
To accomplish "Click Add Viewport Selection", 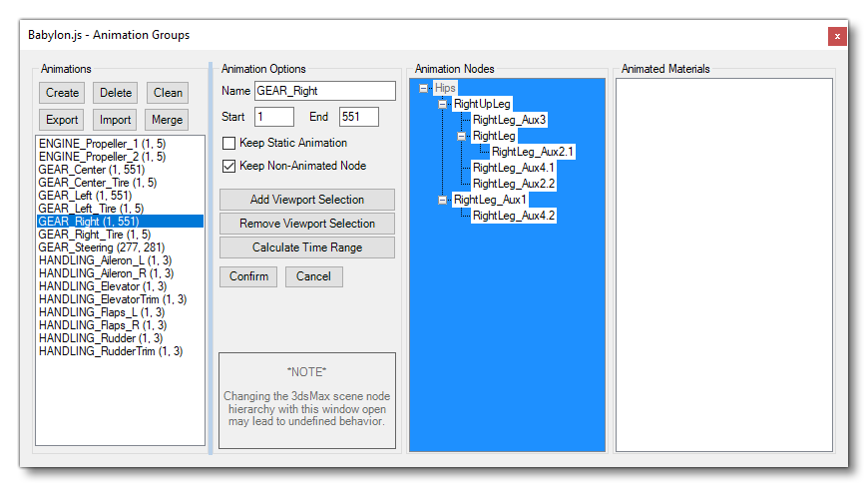I will tap(307, 200).
